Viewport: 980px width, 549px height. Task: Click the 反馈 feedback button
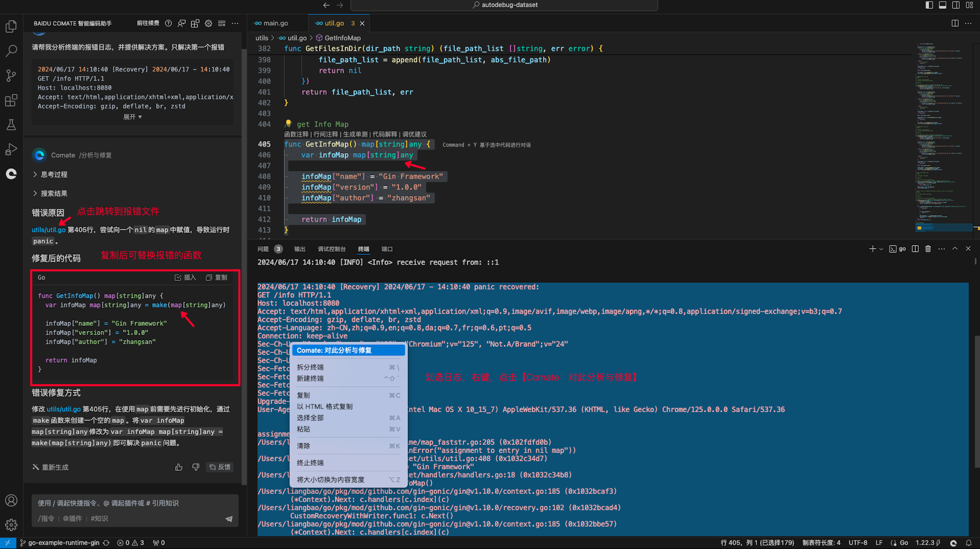point(220,467)
